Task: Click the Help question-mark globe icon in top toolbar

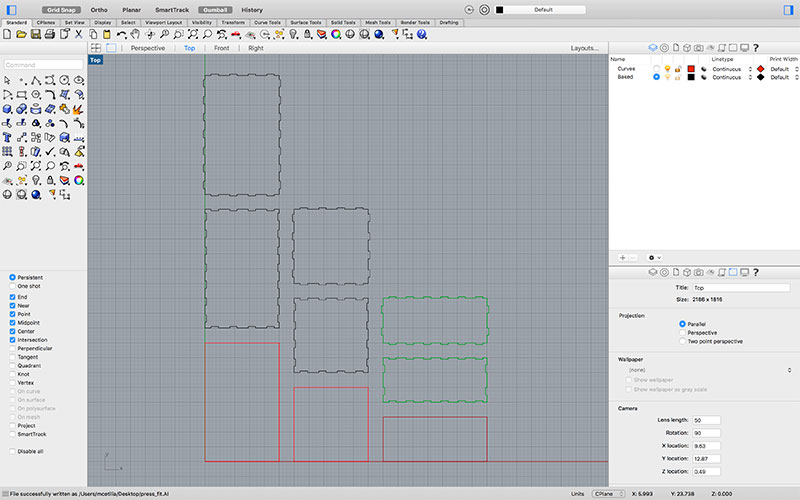Action: pos(421,34)
